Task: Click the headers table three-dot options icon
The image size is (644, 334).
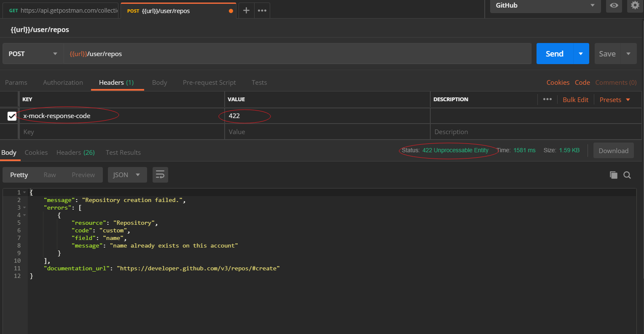Action: tap(547, 99)
